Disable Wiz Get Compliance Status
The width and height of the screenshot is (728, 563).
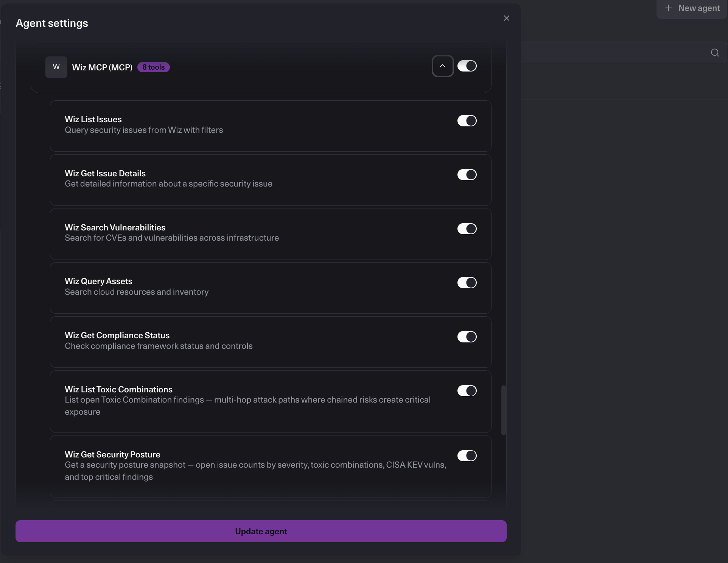(x=467, y=337)
